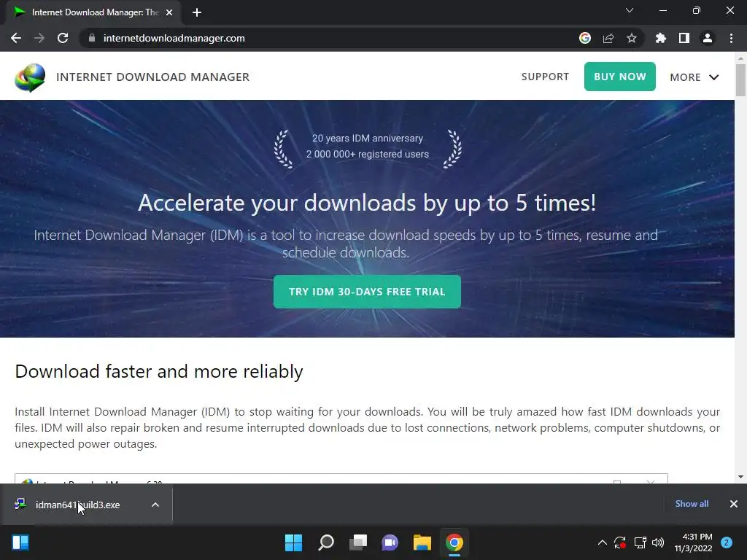Image resolution: width=747 pixels, height=560 pixels.
Task: Open File Explorer from taskbar
Action: [x=422, y=542]
